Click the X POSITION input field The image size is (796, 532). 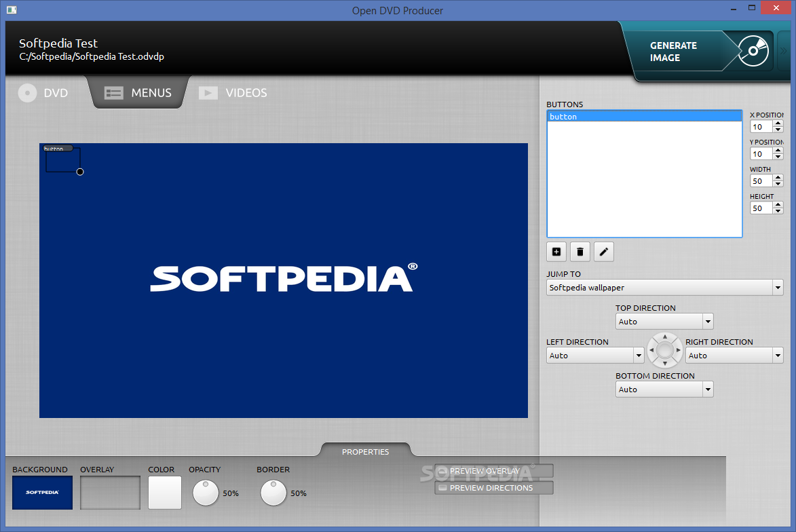761,127
